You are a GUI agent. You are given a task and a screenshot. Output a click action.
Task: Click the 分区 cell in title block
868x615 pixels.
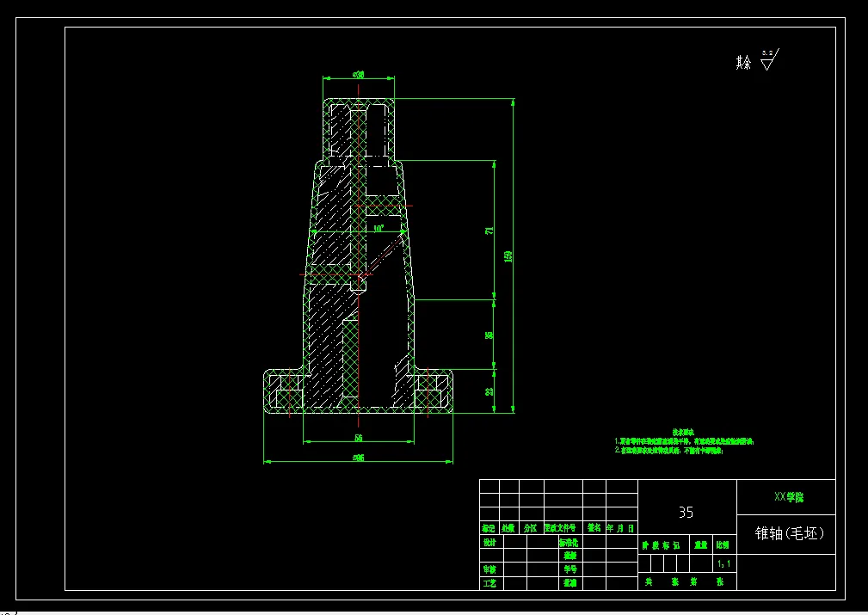[x=530, y=528]
